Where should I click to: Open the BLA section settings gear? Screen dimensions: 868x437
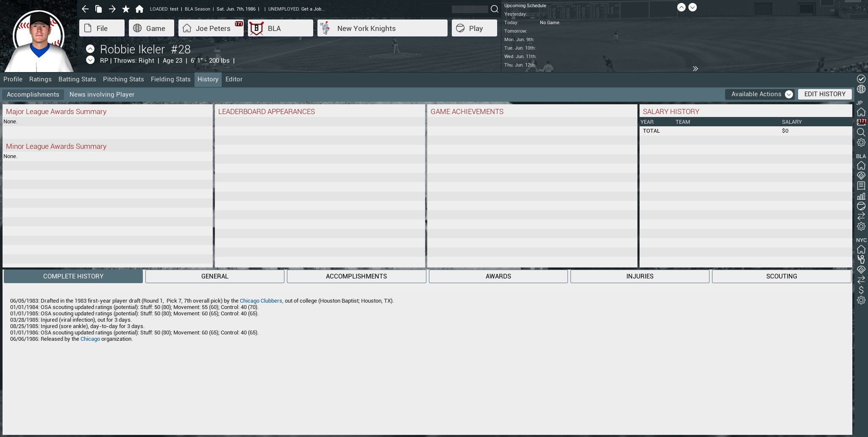click(x=861, y=226)
